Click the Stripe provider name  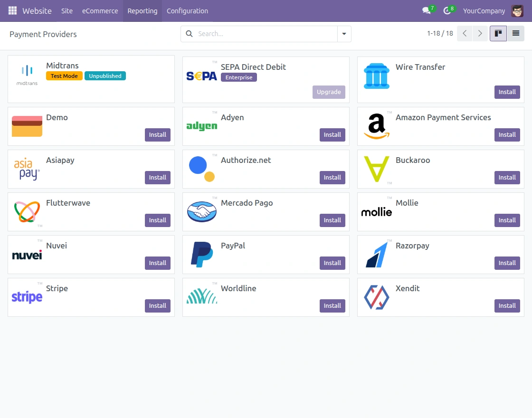tap(57, 288)
